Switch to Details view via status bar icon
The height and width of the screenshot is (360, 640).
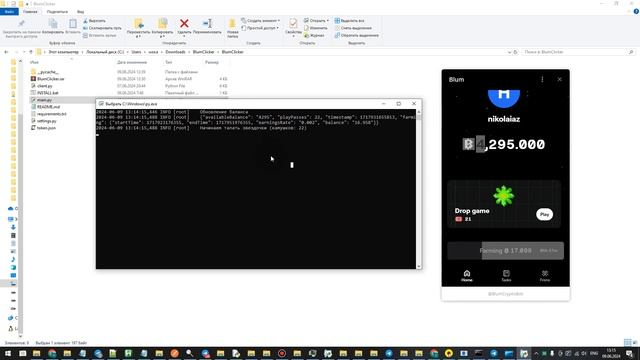[x=627, y=342]
